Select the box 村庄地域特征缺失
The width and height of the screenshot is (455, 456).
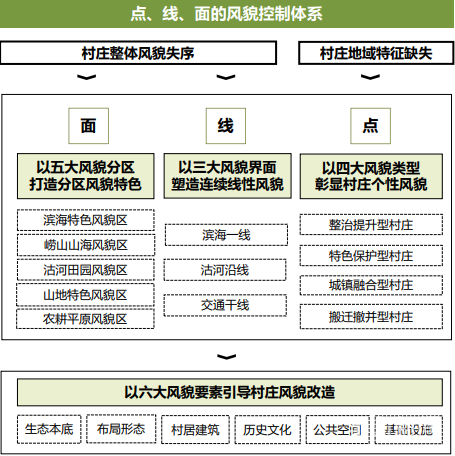376,53
